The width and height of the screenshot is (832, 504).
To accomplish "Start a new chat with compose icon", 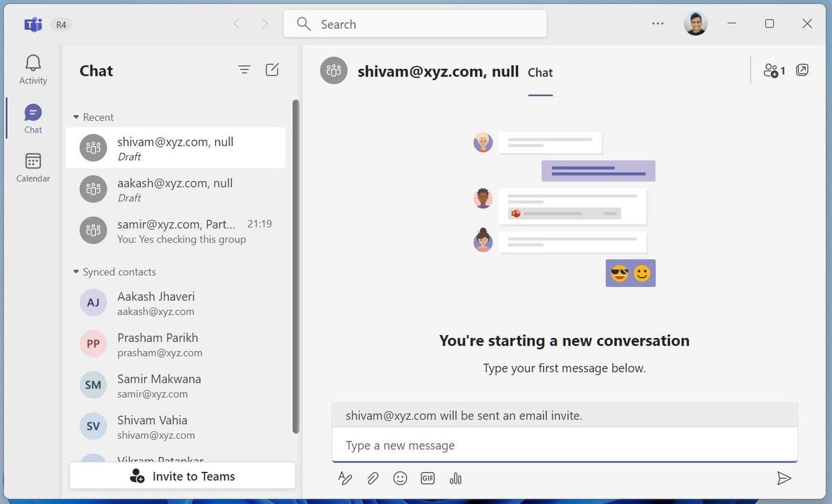I will pyautogui.click(x=272, y=70).
